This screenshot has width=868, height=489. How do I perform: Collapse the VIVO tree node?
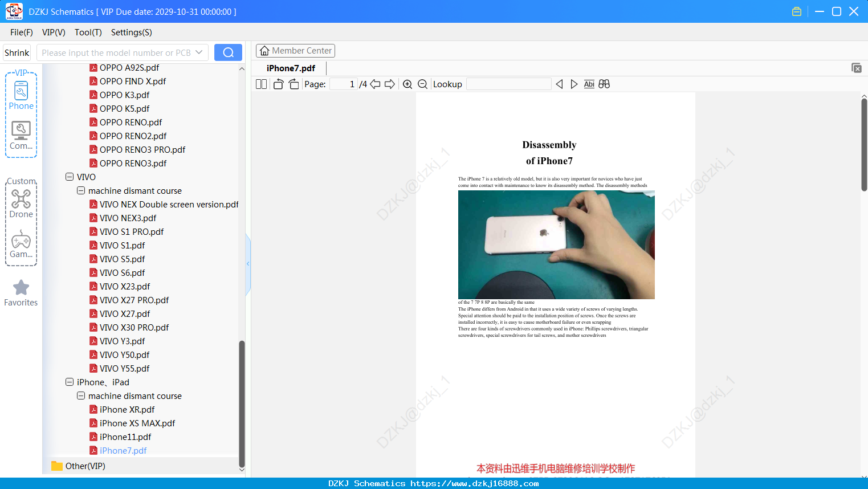[70, 177]
